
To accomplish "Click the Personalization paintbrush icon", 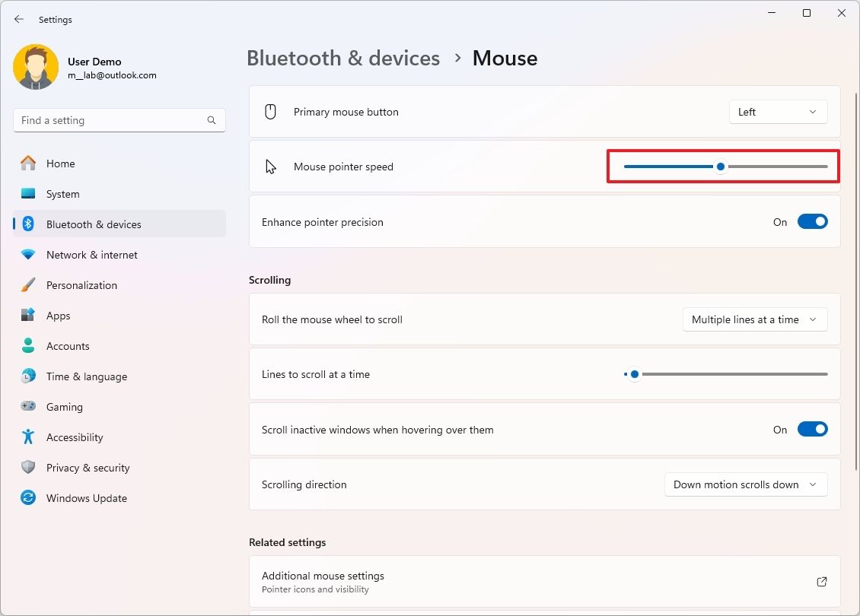I will pyautogui.click(x=28, y=285).
